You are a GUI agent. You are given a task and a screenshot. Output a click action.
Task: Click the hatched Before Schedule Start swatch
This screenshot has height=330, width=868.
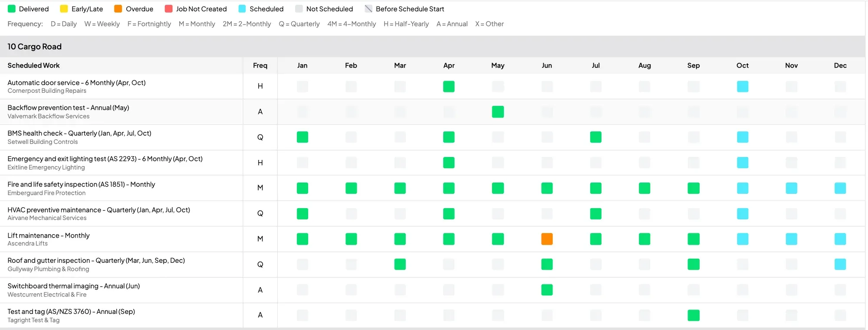368,9
